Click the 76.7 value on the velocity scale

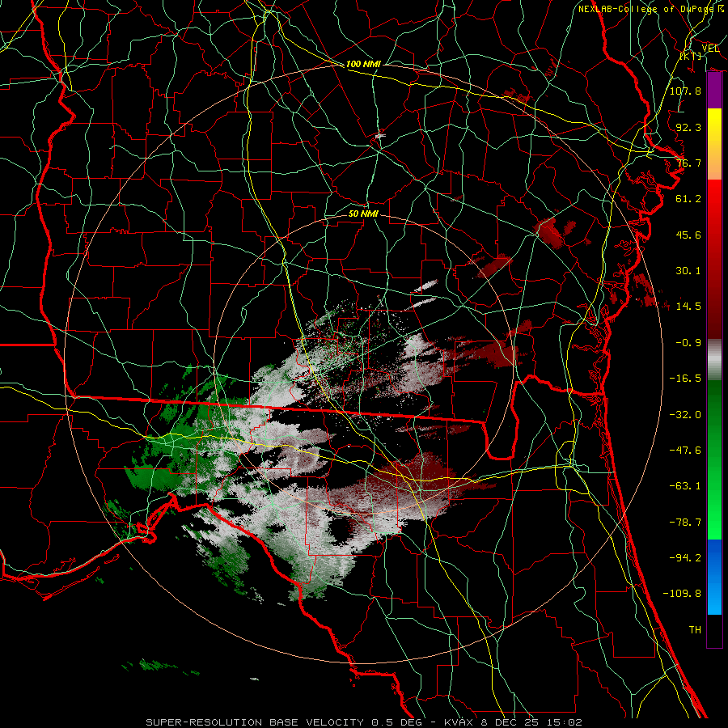coord(688,163)
